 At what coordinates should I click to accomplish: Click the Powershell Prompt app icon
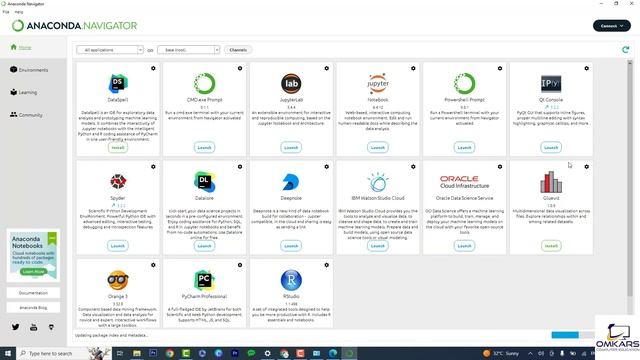(464, 83)
